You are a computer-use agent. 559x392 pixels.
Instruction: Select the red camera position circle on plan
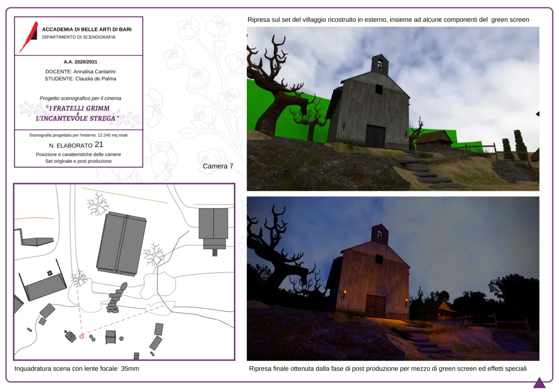[x=82, y=336]
